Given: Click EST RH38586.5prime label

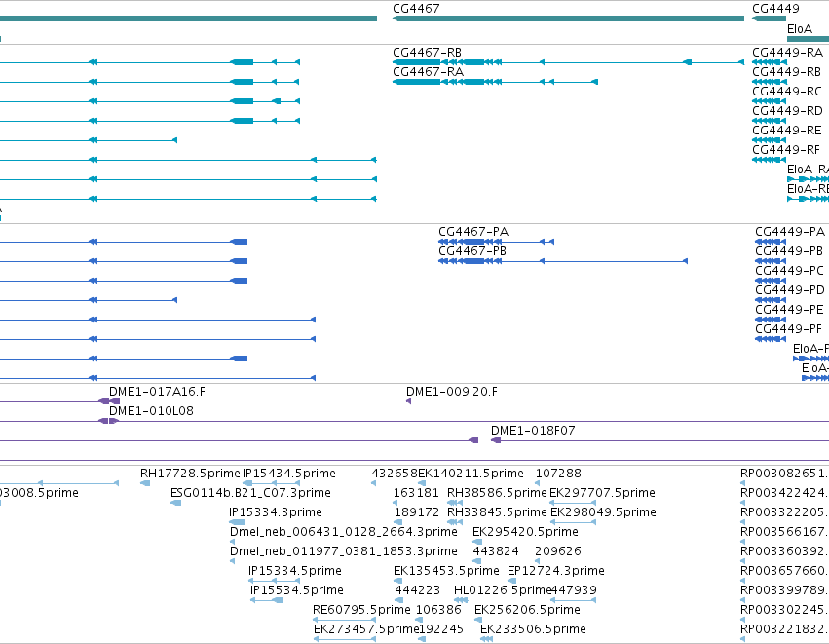Looking at the screenshot, I should coord(497,493).
